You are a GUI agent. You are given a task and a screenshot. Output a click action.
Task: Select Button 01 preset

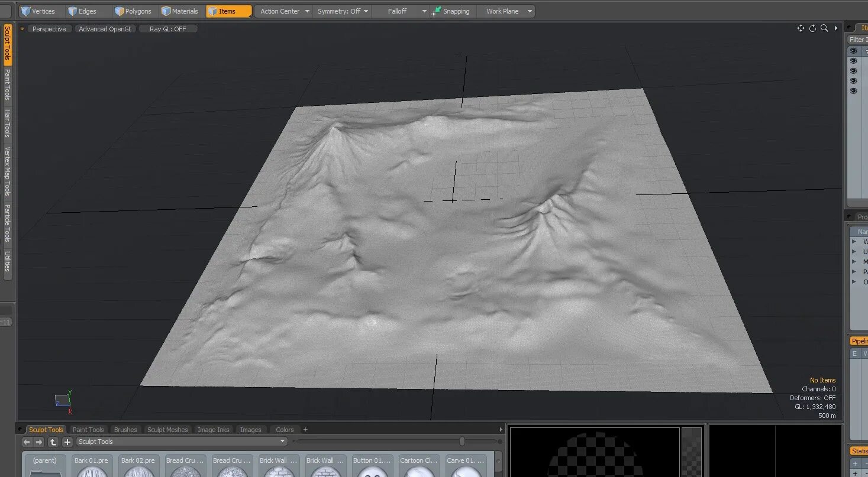point(372,465)
